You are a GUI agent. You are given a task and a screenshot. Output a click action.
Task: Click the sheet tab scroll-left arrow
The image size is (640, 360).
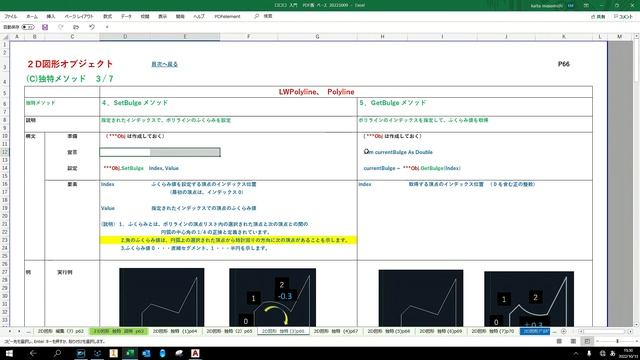[x=10, y=331]
